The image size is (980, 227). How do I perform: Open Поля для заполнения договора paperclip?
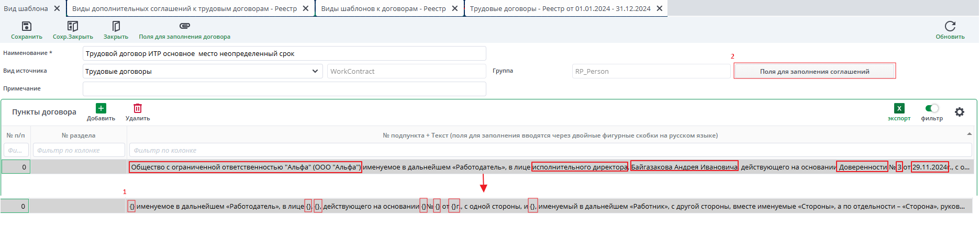[x=184, y=26]
